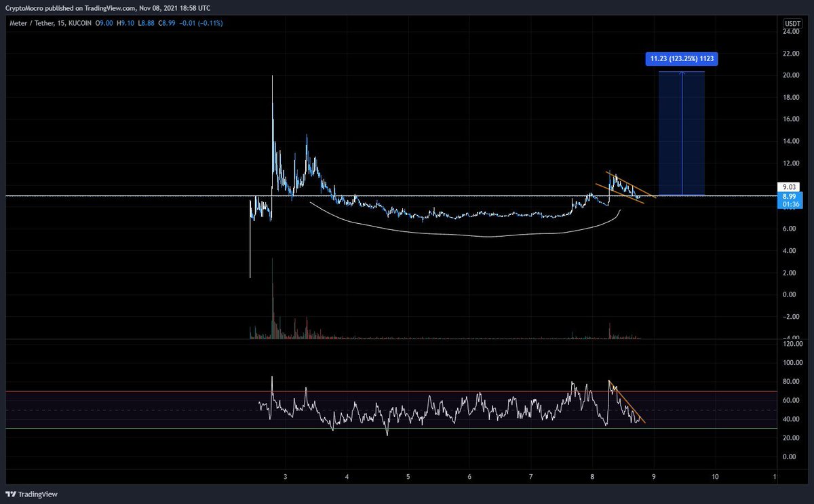814x504 pixels.
Task: Click the C8.99 close value in legend
Action: [x=168, y=23]
